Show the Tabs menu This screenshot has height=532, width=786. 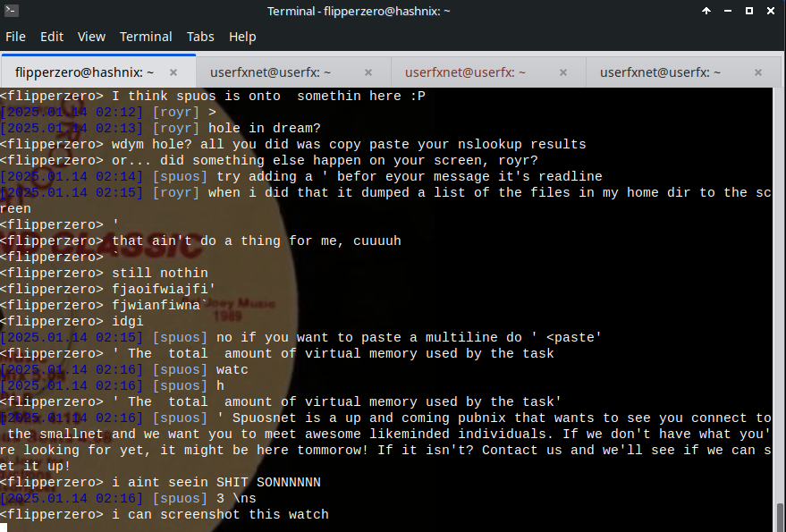click(x=200, y=37)
